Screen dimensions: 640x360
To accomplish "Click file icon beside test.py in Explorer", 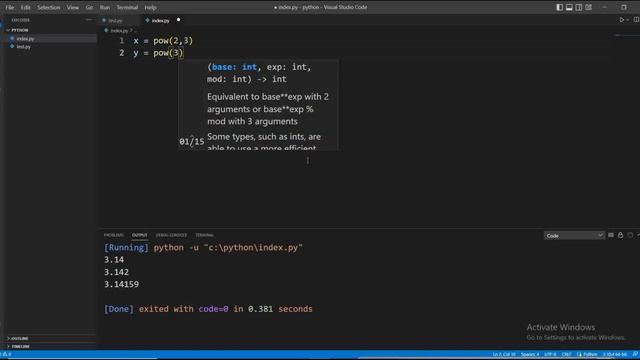I will [x=12, y=47].
